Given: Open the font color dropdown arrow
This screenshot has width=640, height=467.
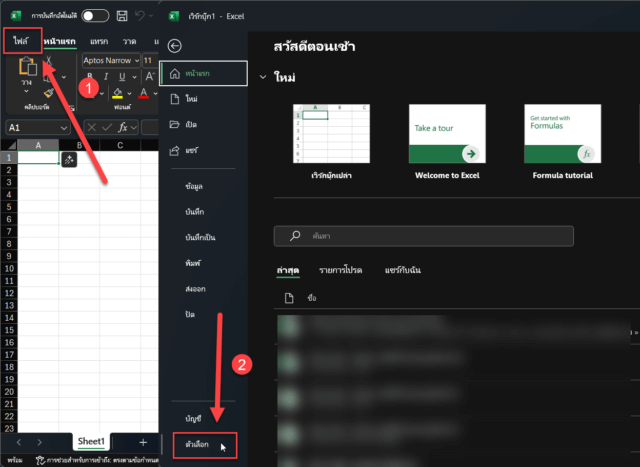Looking at the screenshot, I should pos(156,93).
